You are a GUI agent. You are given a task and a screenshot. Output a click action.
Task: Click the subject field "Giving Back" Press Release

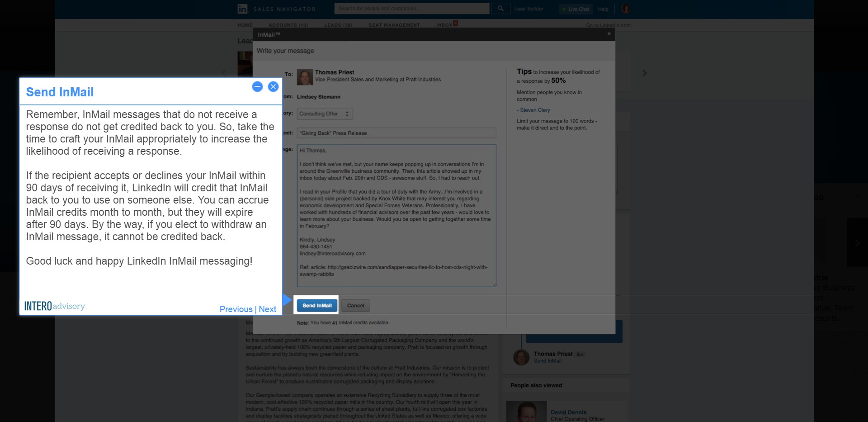point(396,133)
